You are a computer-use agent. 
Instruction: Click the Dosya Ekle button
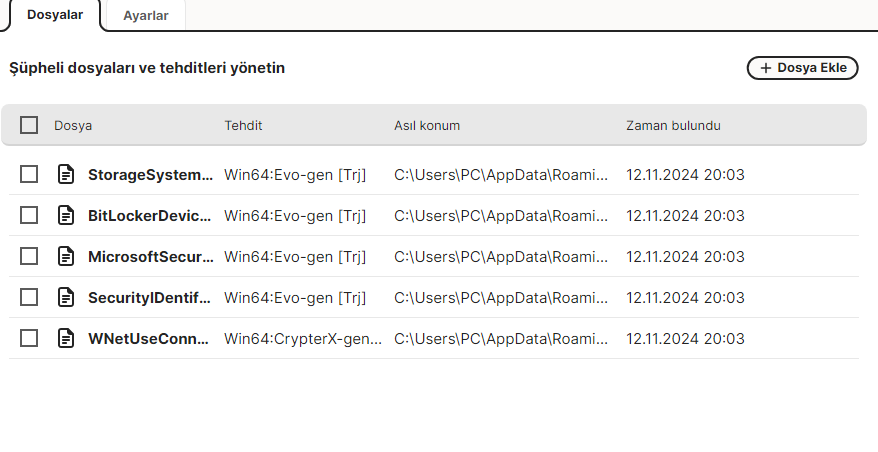point(802,68)
